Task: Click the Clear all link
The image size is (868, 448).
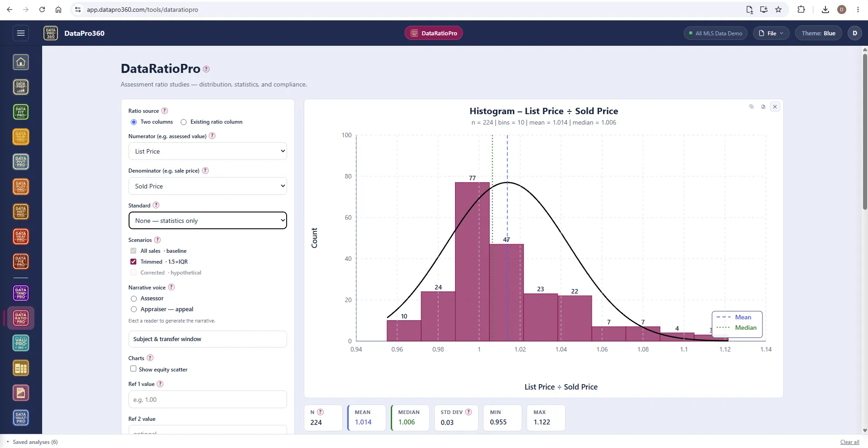Action: click(849, 443)
